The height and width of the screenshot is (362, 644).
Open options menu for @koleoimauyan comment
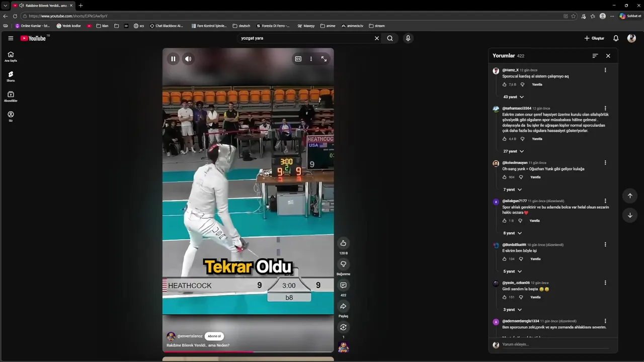(605, 163)
